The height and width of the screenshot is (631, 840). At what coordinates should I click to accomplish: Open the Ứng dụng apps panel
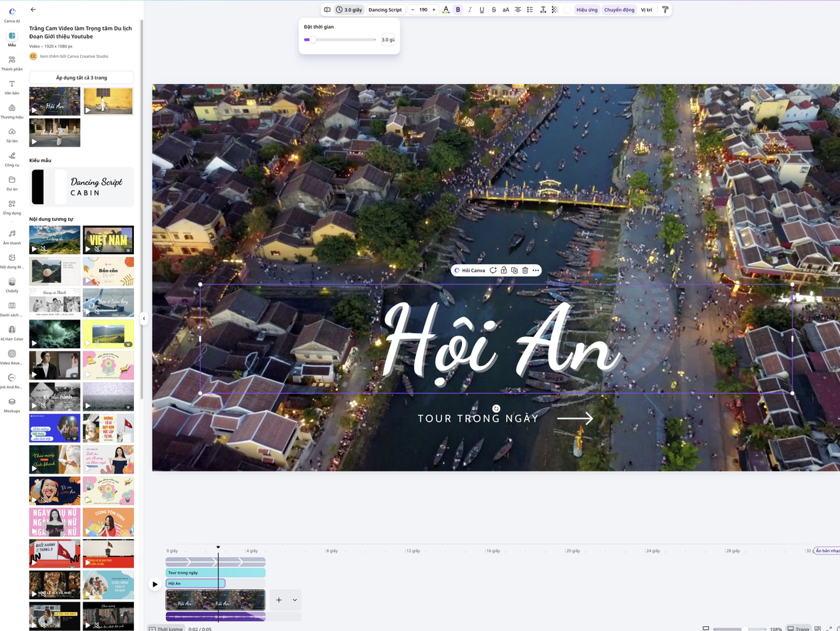coord(12,207)
